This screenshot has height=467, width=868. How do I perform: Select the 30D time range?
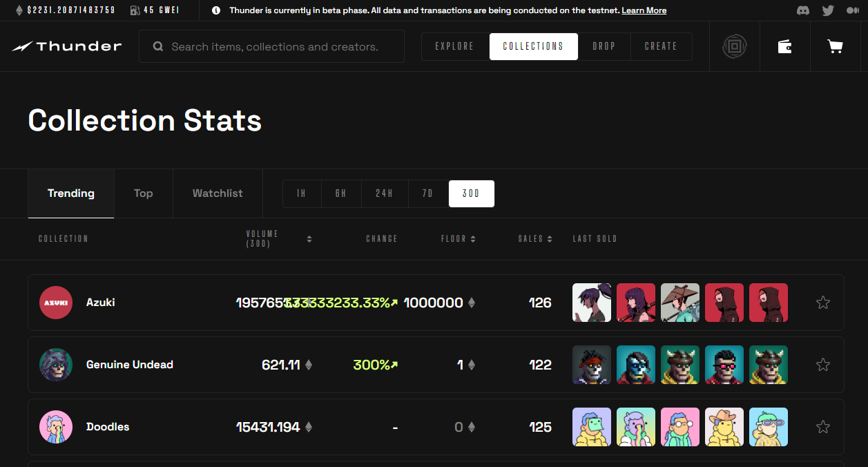click(x=472, y=193)
